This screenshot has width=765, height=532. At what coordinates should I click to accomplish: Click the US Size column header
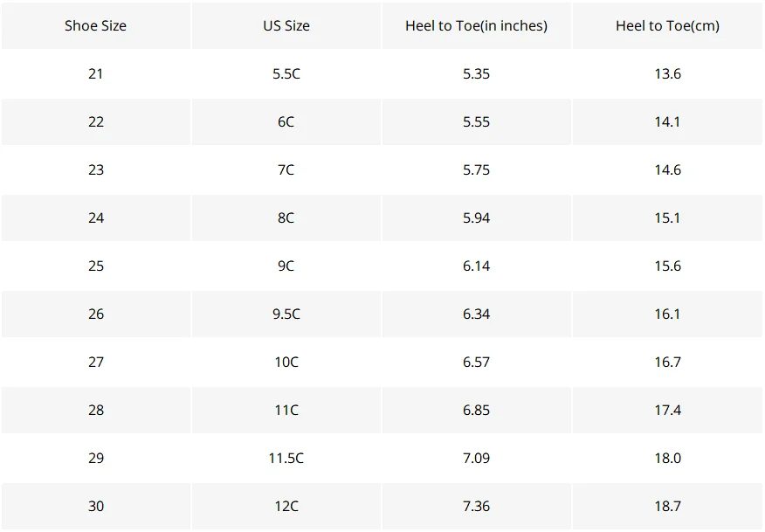(x=286, y=25)
